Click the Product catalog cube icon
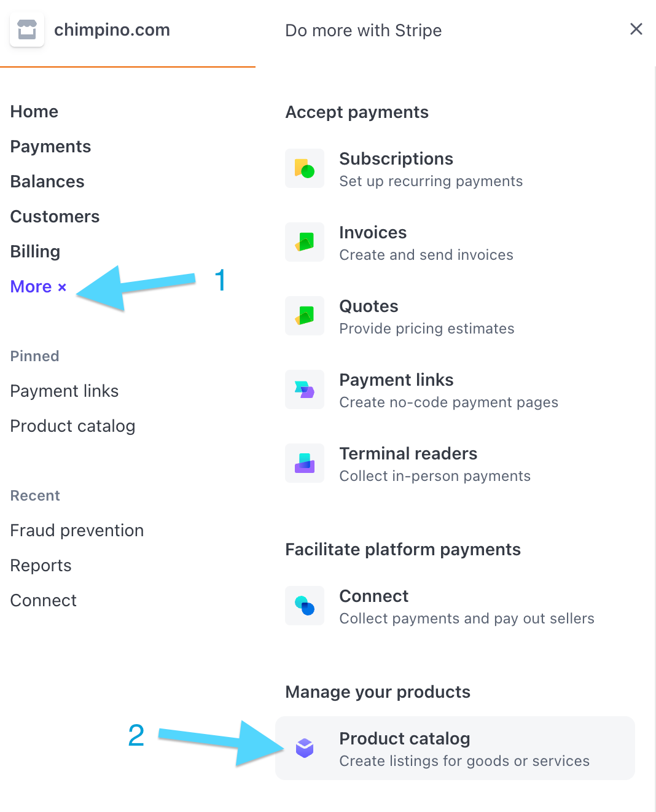 point(305,748)
